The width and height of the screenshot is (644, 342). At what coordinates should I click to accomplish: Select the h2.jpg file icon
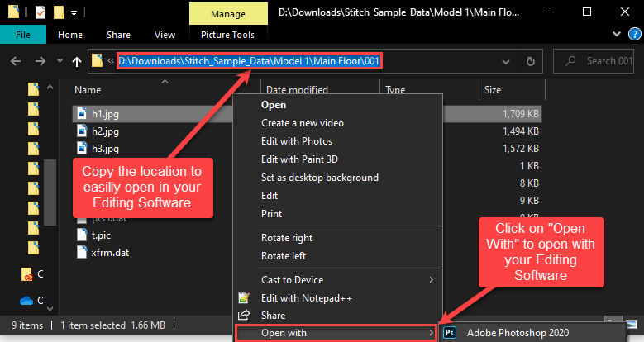pos(82,131)
